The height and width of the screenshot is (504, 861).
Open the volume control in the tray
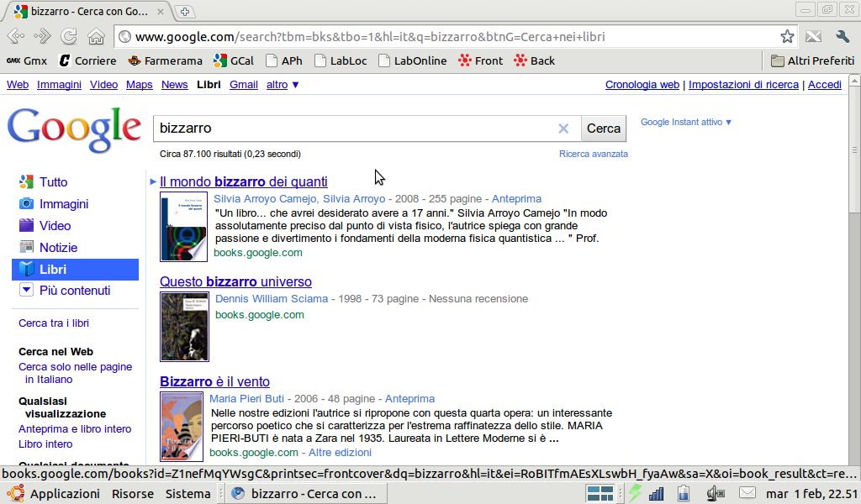716,494
